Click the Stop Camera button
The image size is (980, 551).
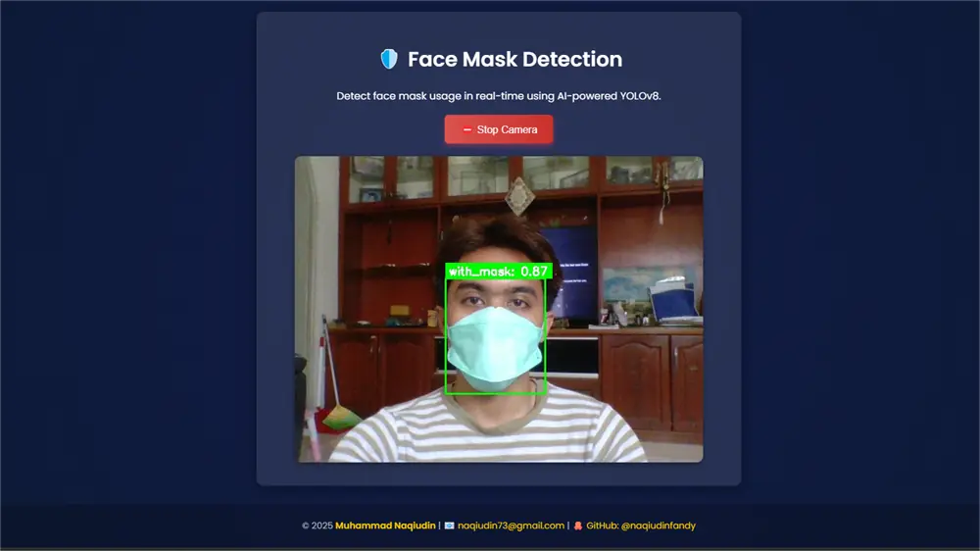click(499, 129)
